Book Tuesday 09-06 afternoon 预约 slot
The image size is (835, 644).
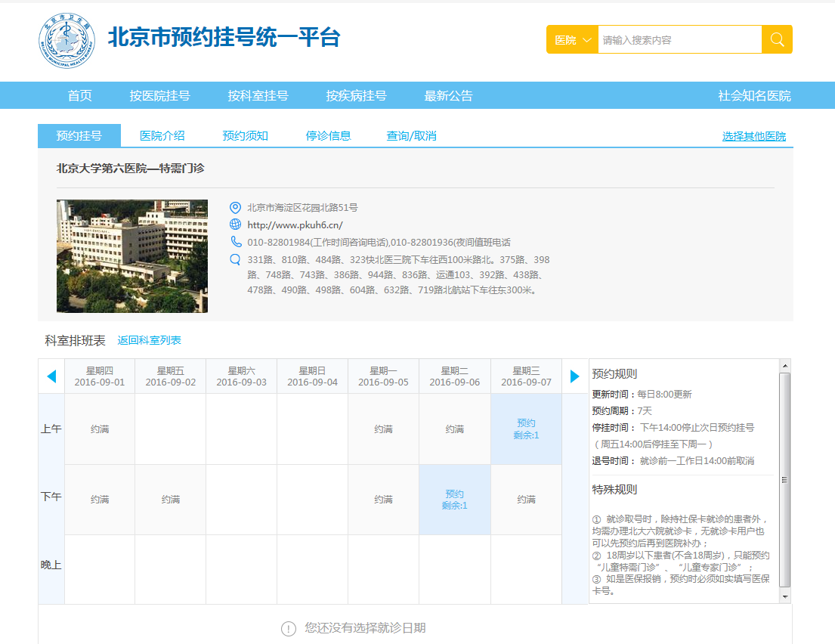[455, 500]
